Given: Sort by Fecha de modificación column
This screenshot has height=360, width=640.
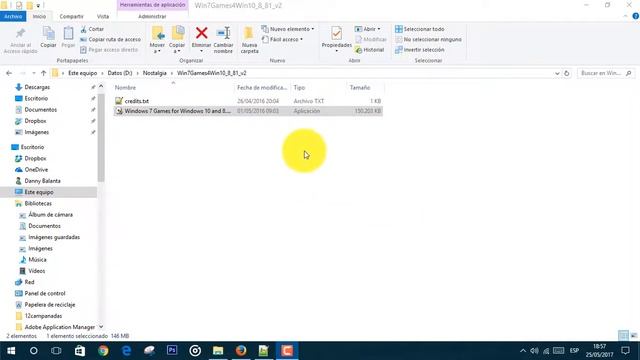Looking at the screenshot, I should [262, 87].
